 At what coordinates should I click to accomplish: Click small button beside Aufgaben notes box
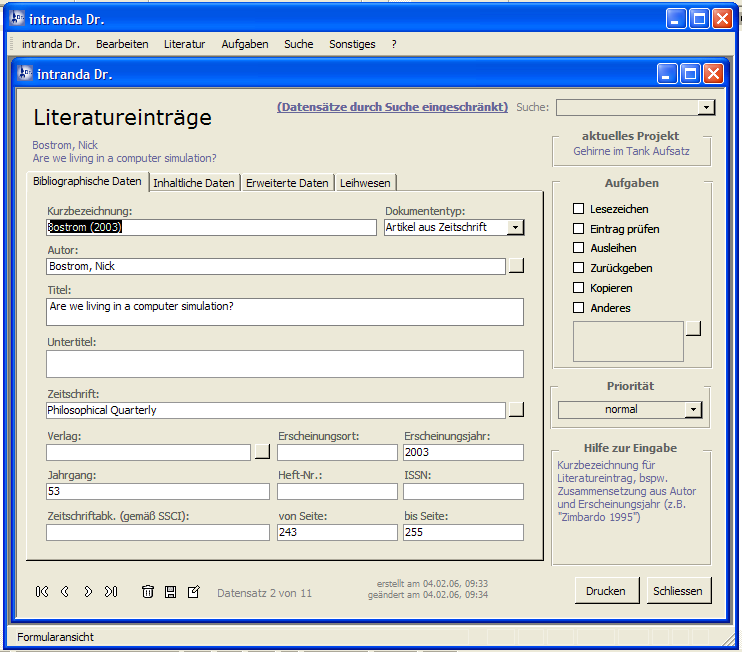tap(693, 328)
